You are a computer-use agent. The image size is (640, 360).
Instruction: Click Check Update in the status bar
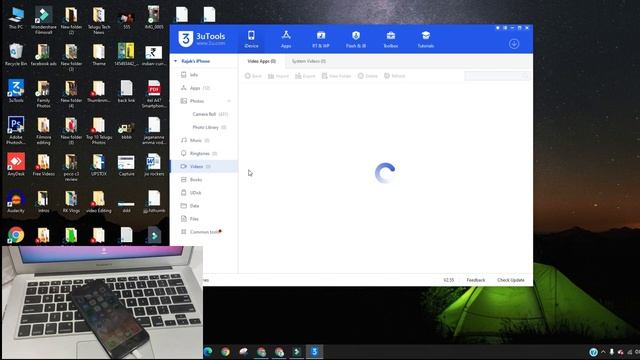(x=511, y=280)
